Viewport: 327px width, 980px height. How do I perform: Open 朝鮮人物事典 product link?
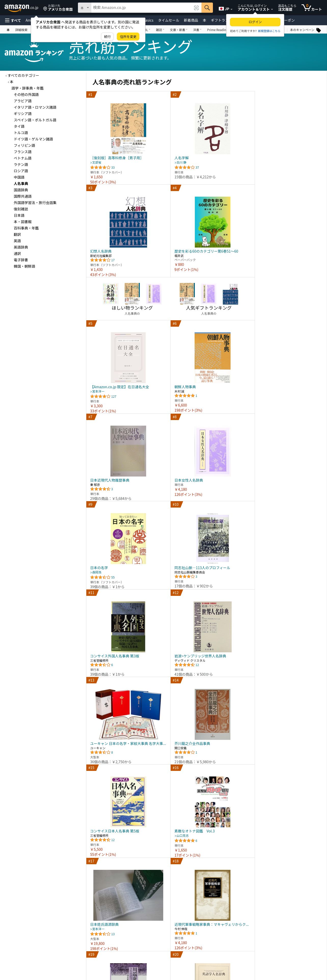point(185,387)
